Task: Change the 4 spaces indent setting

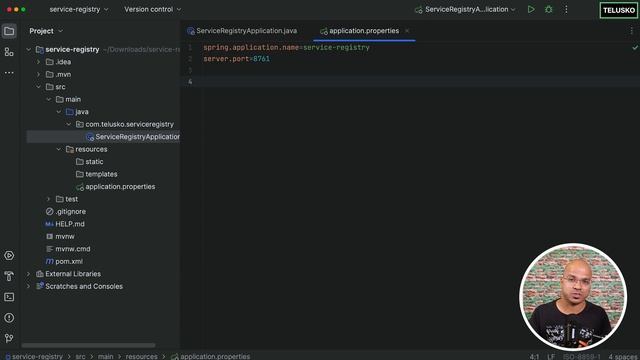Action: click(624, 357)
